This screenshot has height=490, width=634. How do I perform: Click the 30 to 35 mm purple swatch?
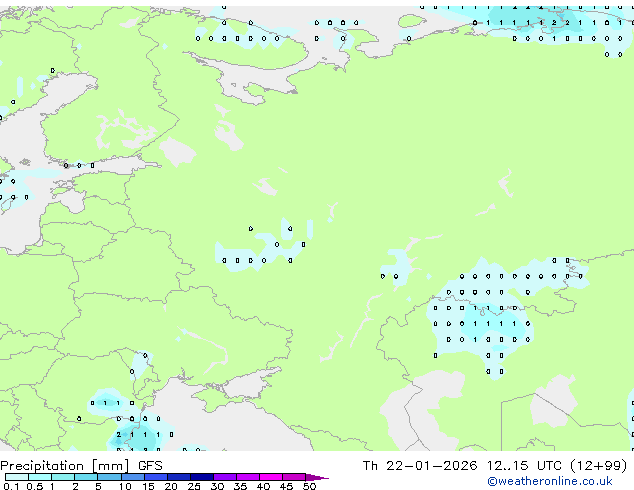(225, 477)
